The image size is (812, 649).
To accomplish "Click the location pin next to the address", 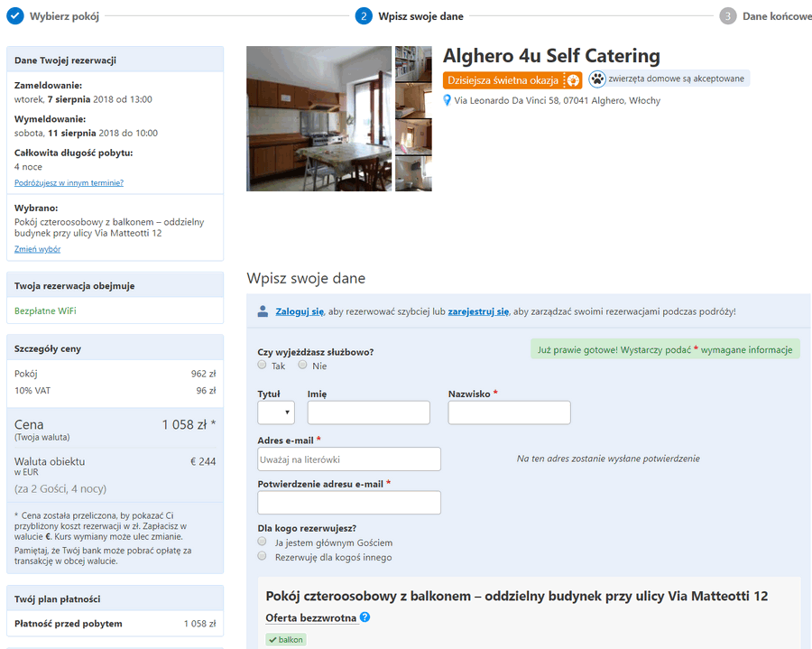I will click(x=447, y=100).
